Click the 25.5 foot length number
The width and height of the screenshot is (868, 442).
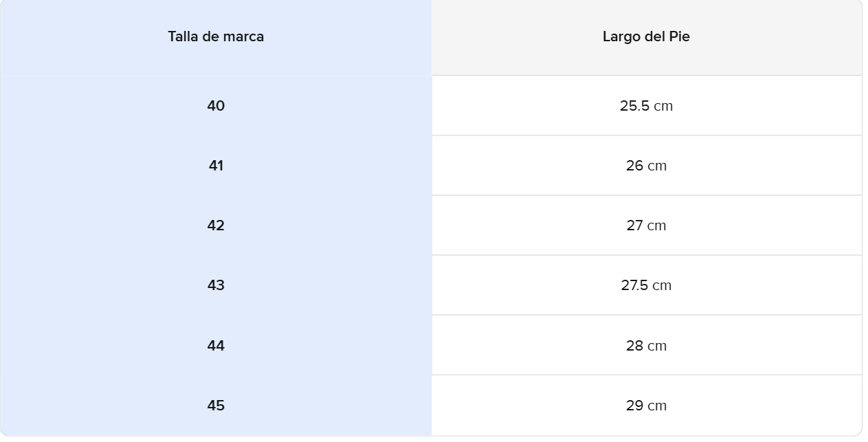tap(634, 106)
